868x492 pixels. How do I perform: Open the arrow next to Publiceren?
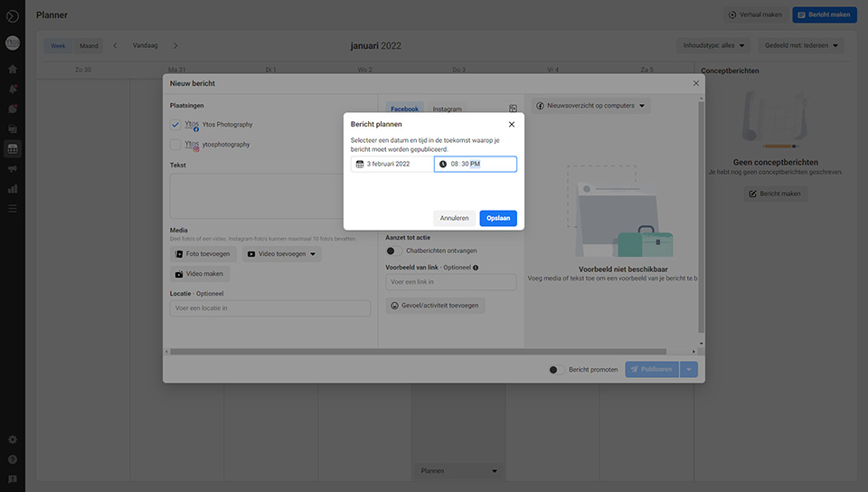[689, 370]
